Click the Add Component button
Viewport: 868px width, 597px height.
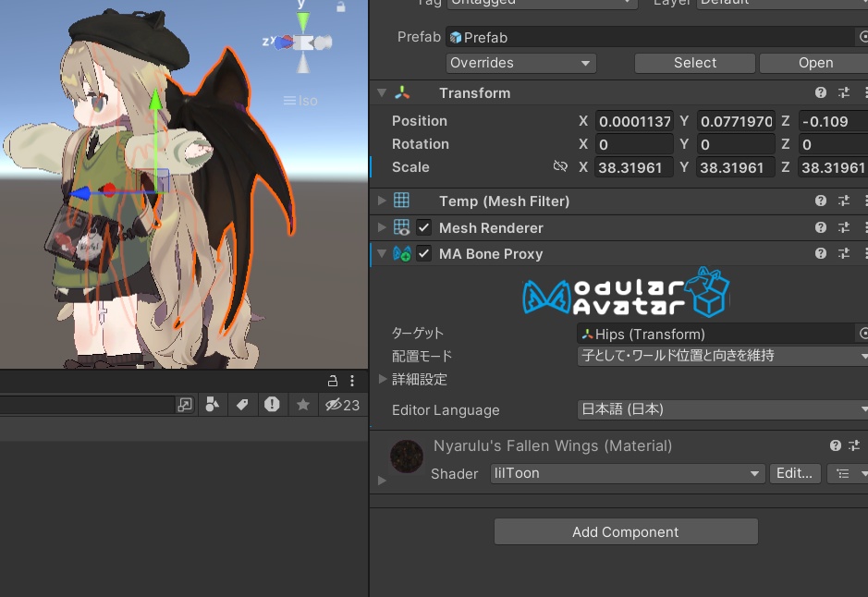pos(626,531)
